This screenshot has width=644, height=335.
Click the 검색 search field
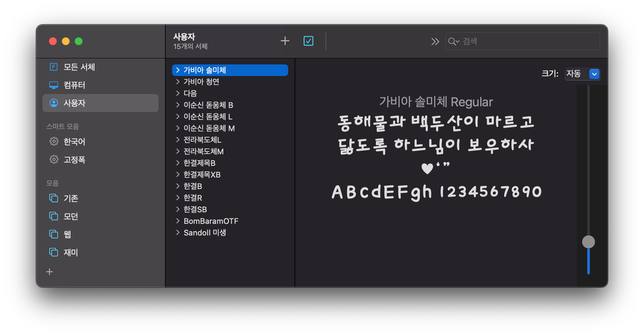click(522, 41)
